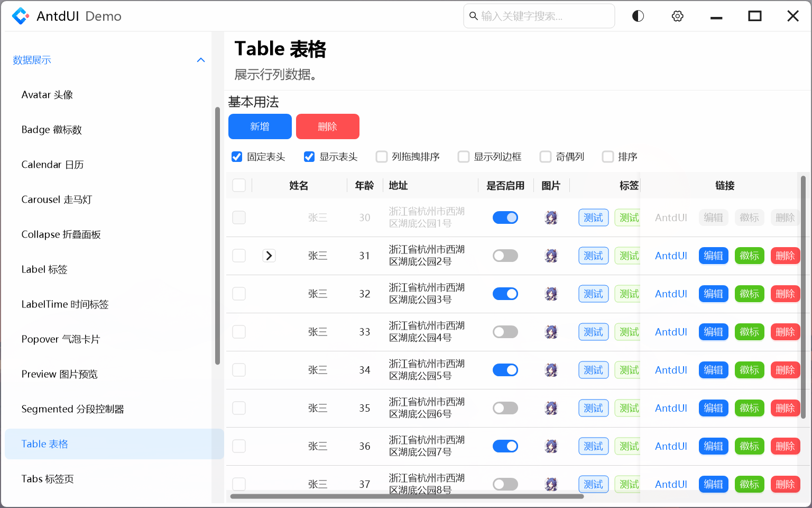This screenshot has width=812, height=508.
Task: Click avatar image in age 32 row
Action: [x=551, y=294]
